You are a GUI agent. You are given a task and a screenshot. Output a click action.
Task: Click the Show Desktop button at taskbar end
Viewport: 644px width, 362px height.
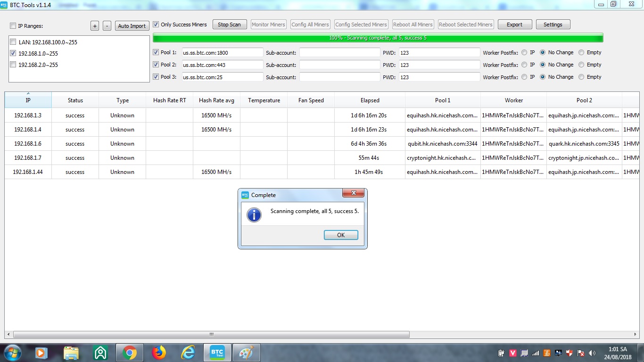click(x=640, y=353)
